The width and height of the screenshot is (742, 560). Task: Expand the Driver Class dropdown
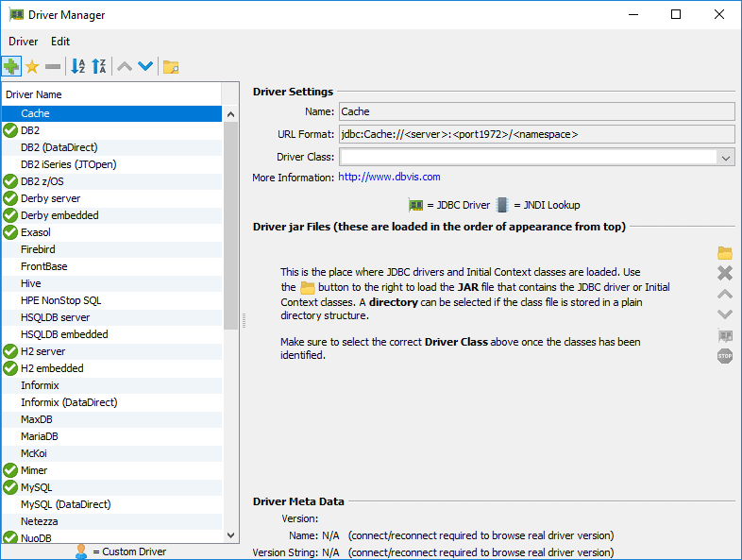coord(725,157)
